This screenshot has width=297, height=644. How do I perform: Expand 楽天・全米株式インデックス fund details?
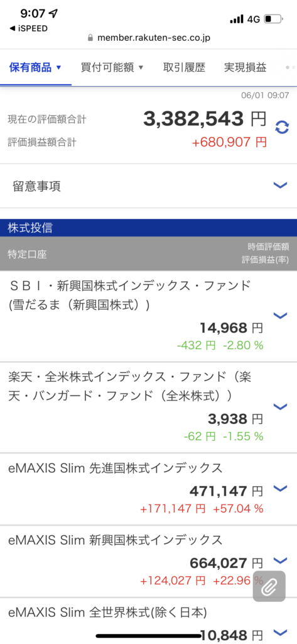(x=280, y=407)
